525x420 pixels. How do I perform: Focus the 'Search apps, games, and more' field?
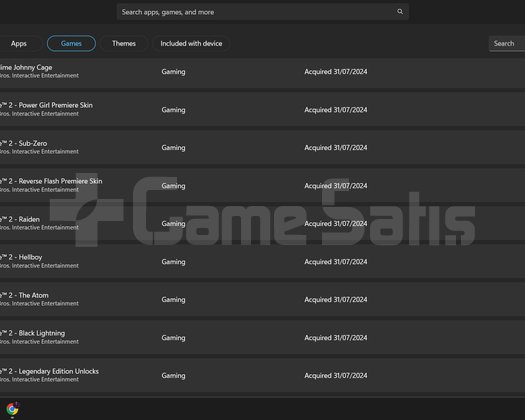(262, 12)
